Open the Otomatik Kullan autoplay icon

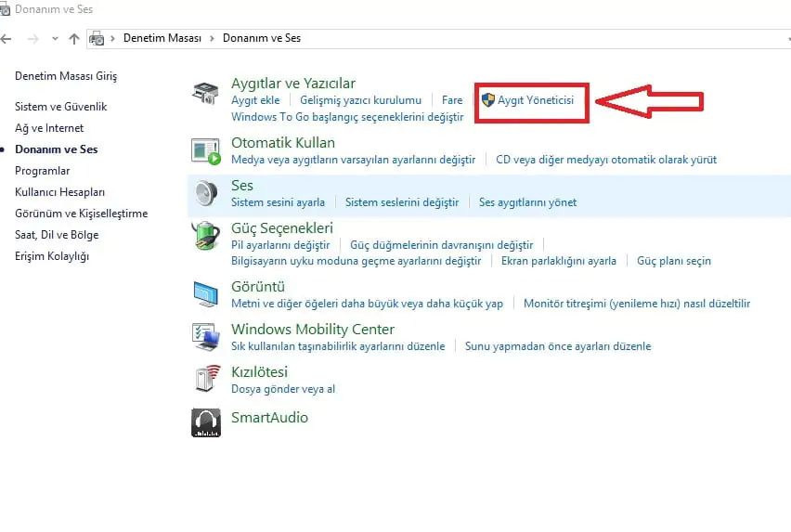pyautogui.click(x=206, y=150)
